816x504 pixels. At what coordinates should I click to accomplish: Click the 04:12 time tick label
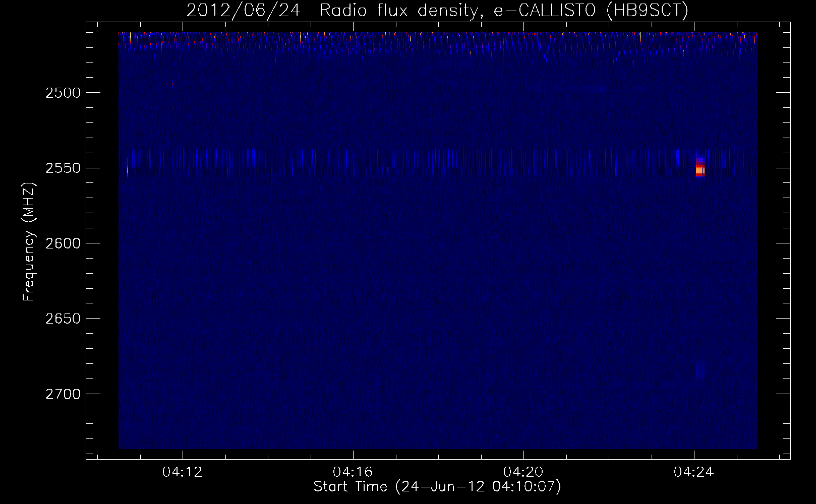[x=183, y=472]
